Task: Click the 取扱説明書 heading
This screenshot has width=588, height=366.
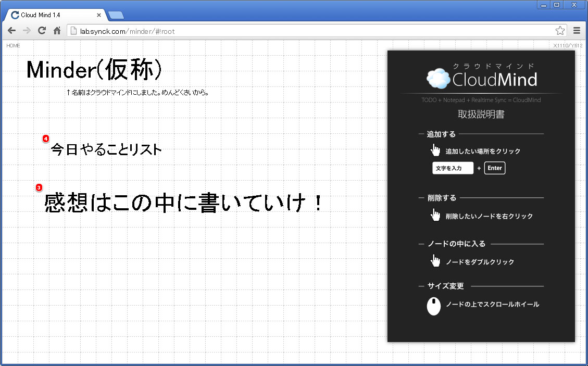Action: [481, 114]
